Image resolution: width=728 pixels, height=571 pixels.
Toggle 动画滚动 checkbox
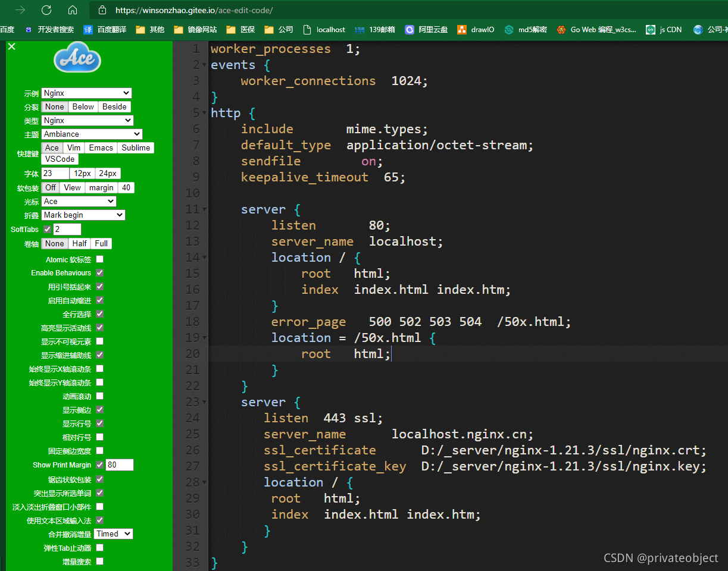click(x=99, y=396)
